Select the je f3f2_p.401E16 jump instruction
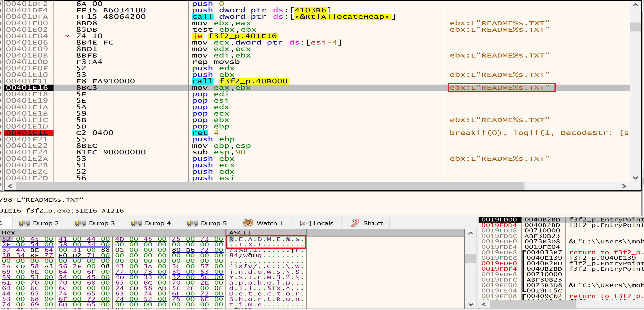Viewport: 644px width, 310px height. 235,36
